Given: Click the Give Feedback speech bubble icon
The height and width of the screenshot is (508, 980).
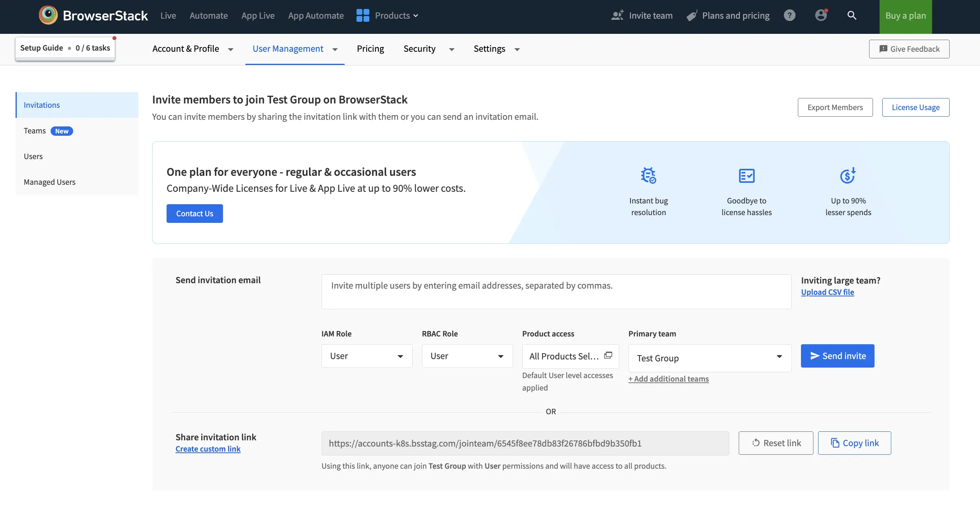Looking at the screenshot, I should (884, 49).
